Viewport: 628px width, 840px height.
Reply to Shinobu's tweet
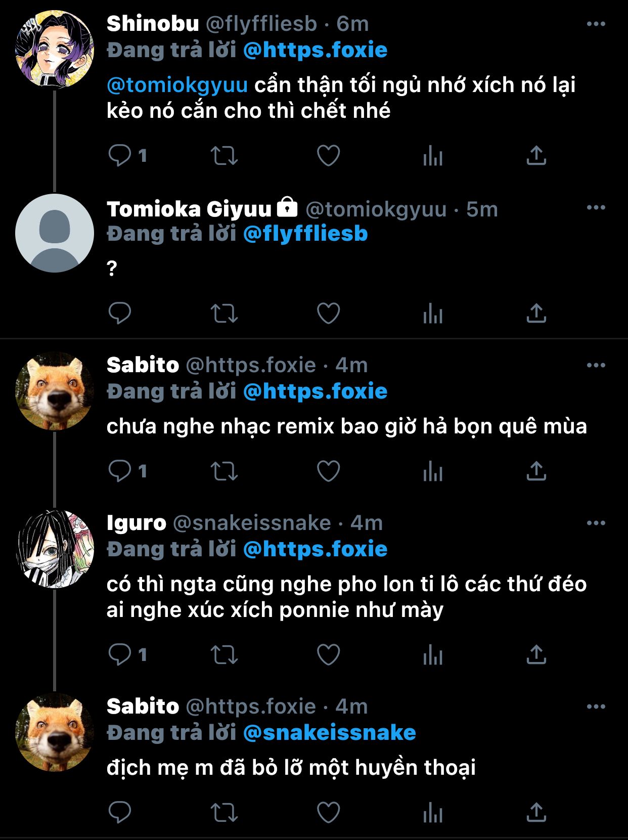(120, 155)
